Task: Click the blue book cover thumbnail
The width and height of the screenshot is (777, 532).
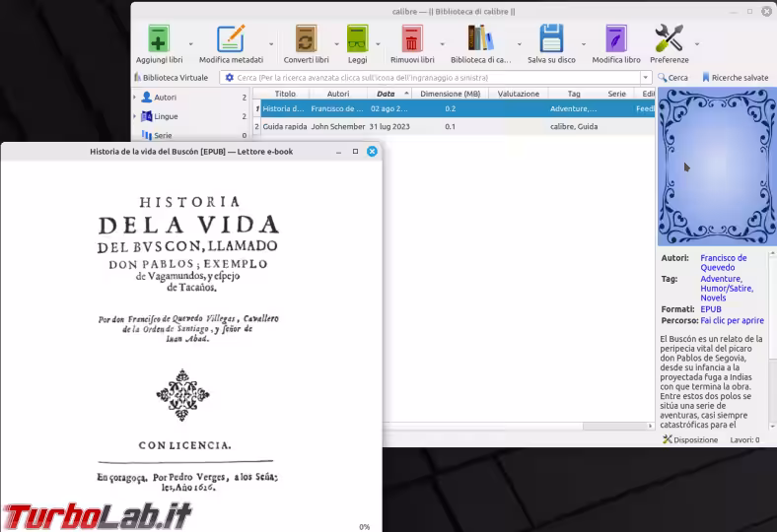Action: pyautogui.click(x=717, y=166)
